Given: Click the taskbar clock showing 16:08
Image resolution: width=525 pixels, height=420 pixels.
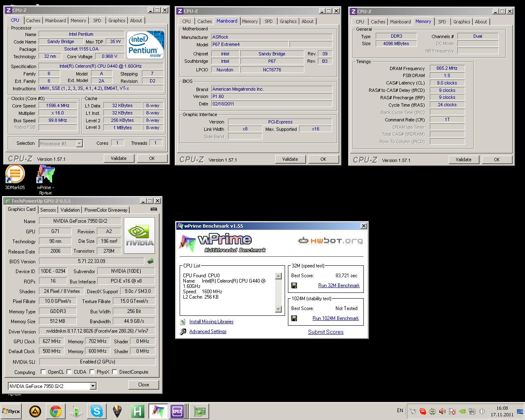Looking at the screenshot, I should 502,411.
